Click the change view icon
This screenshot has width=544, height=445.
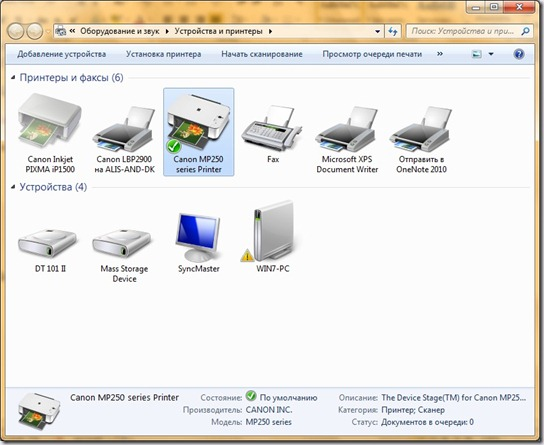click(477, 54)
